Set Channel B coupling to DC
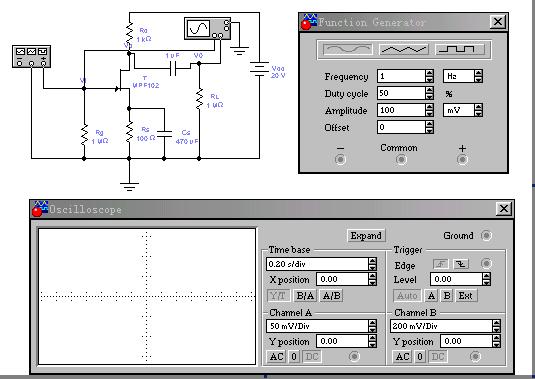The height and width of the screenshot is (379, 535). (438, 357)
